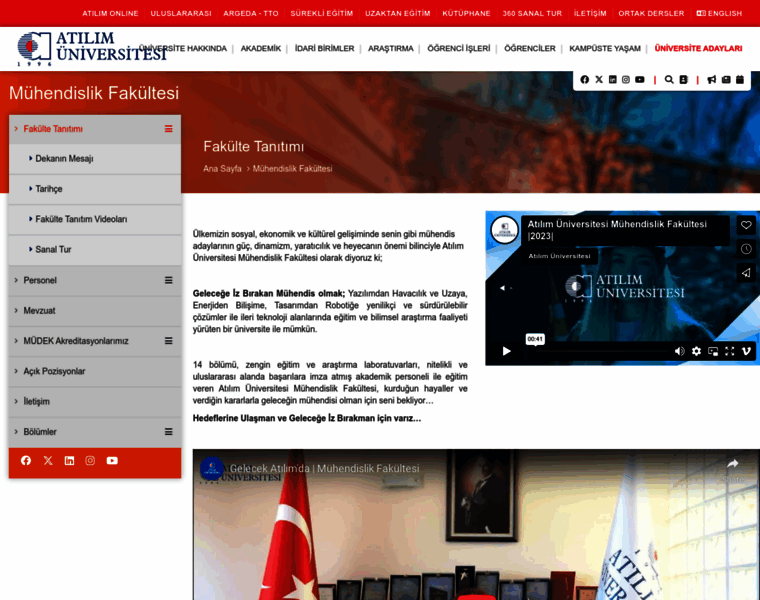The width and height of the screenshot is (760, 600).
Task: Collapse Fakülte Tanıtımı via hamburger icon
Action: (168, 128)
